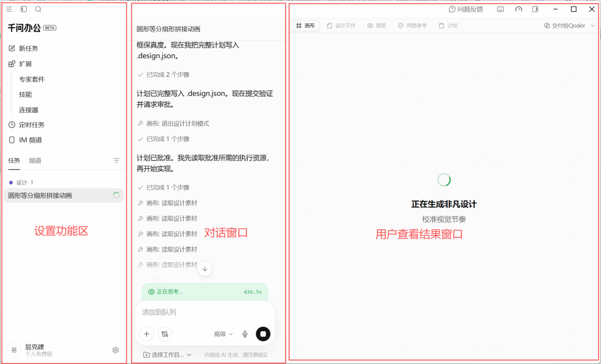
Task: Open the task list filter icon
Action: 116,161
